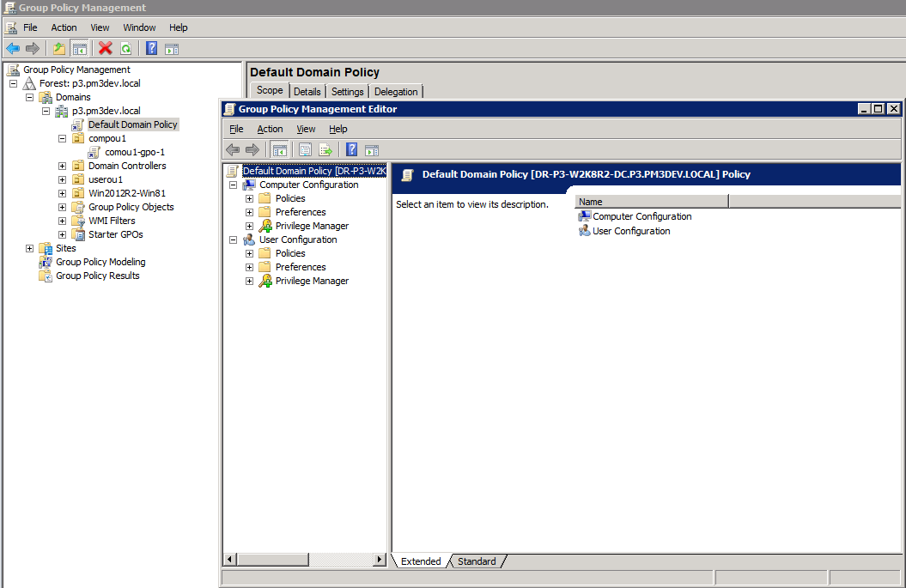The image size is (906, 588).
Task: Switch to the Standard view tab
Action: pos(477,561)
